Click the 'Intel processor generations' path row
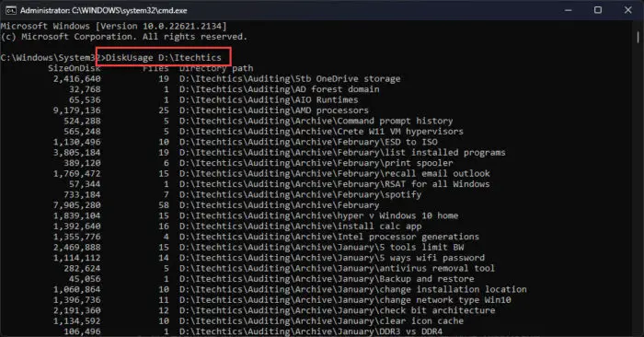Screen dimensions: 644x337 [329, 238]
